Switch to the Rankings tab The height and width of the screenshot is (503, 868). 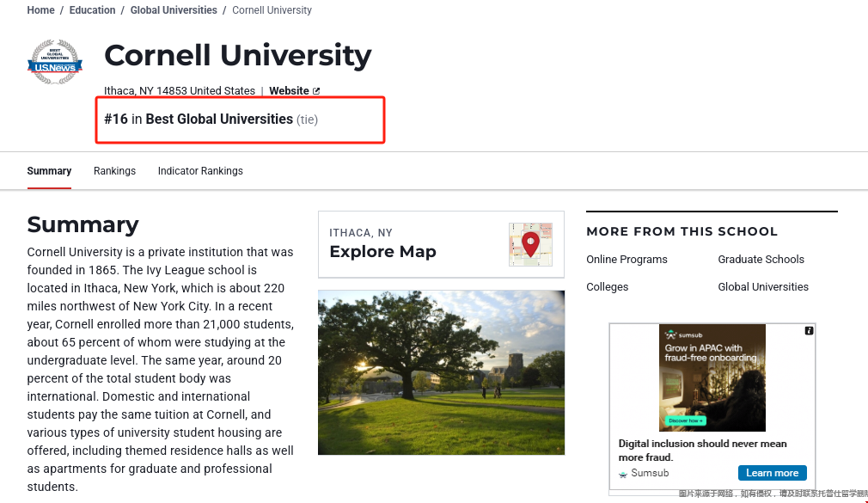[x=114, y=171]
